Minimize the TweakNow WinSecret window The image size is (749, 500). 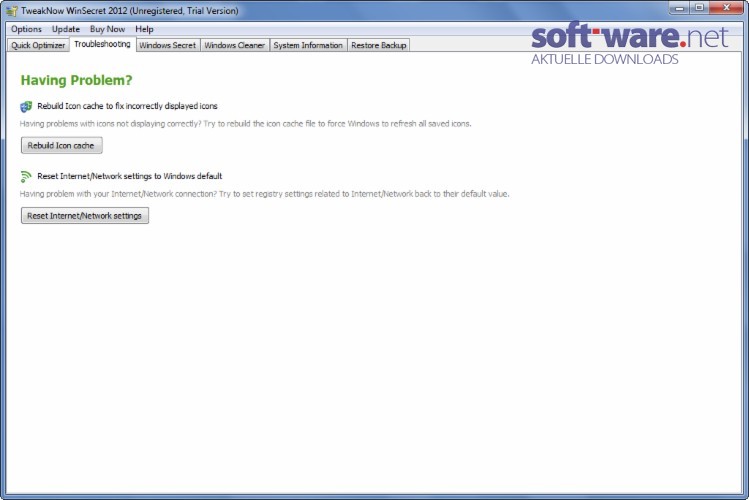coord(680,8)
